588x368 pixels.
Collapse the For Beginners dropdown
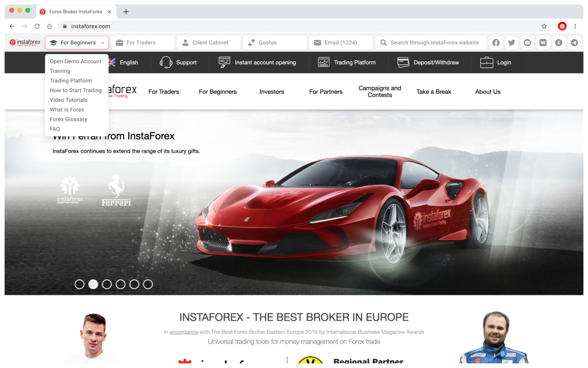point(77,43)
